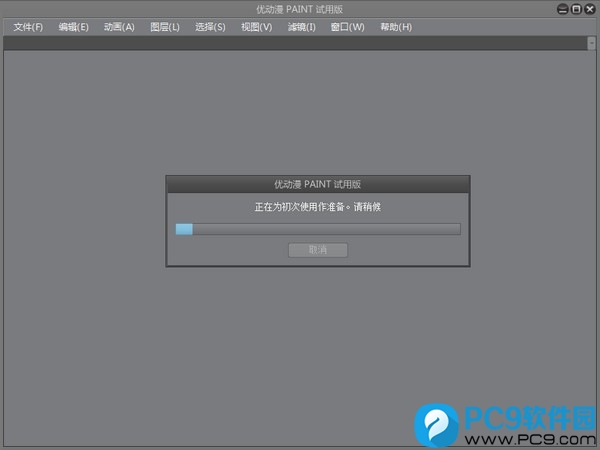Open the 文件(F) menu

tap(28, 27)
